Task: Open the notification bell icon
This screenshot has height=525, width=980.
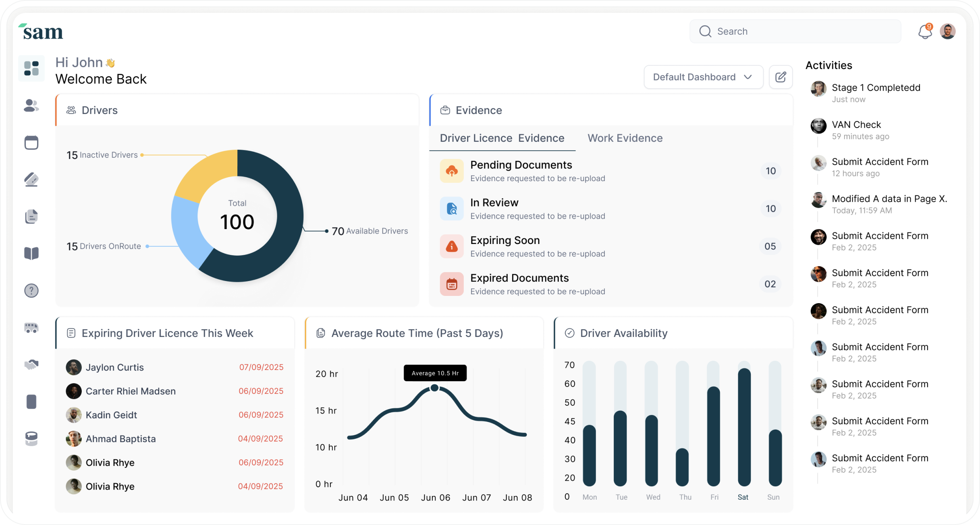Action: click(x=925, y=31)
